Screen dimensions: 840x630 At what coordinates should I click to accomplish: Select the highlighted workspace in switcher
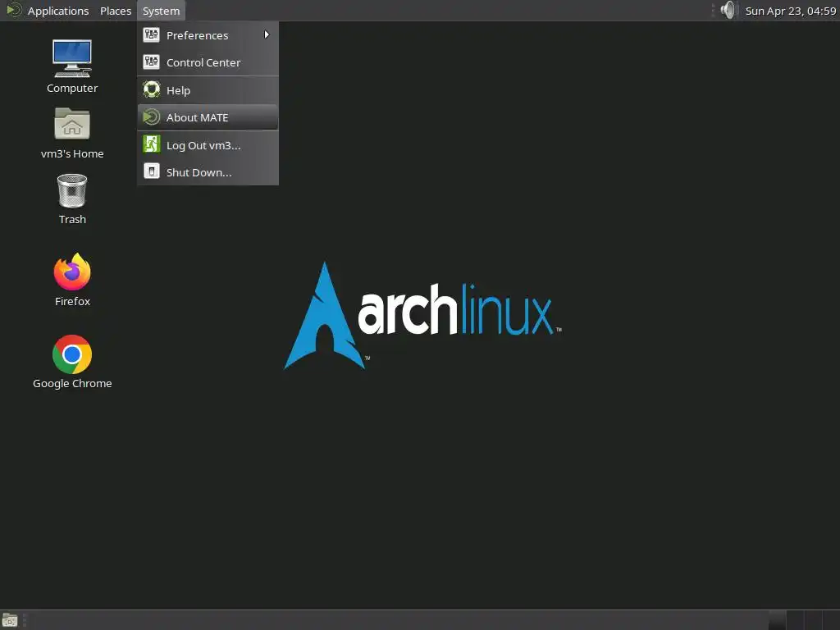pyautogui.click(x=778, y=620)
